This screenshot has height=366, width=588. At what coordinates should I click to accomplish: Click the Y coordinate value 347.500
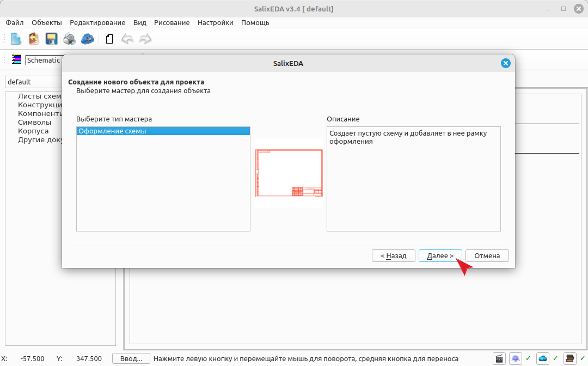89,359
